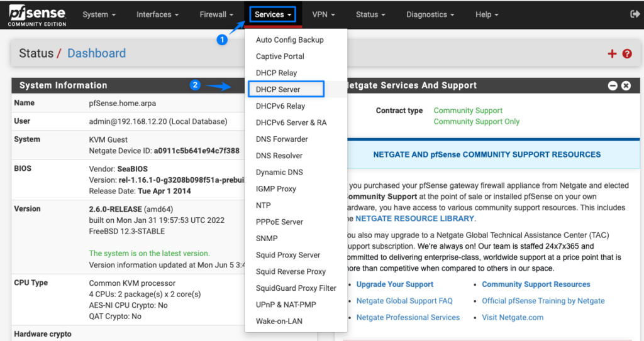
Task: Choose NTP from Services menu
Action: 296,205
